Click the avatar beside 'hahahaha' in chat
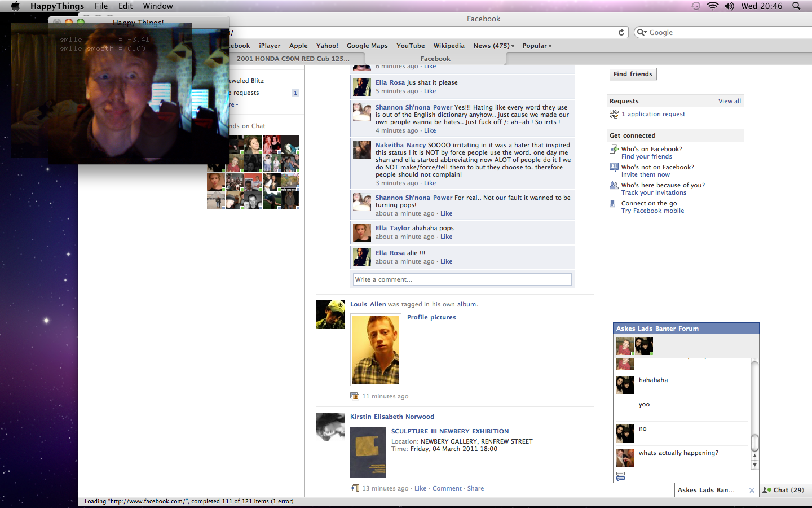This screenshot has height=508, width=812. (625, 385)
